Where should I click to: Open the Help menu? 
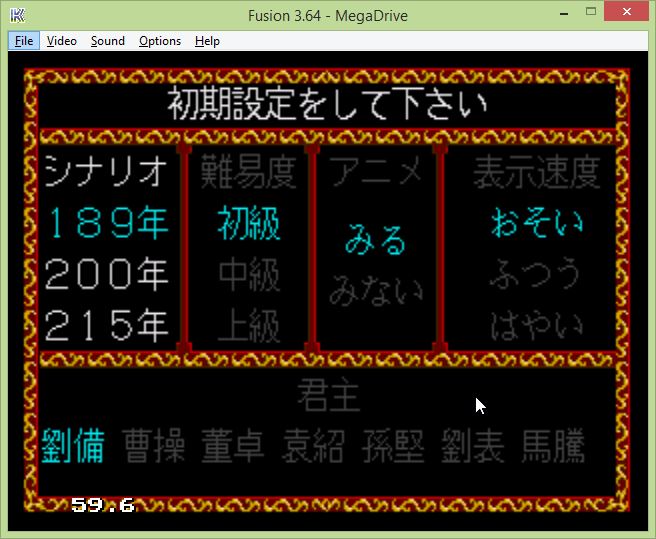(207, 41)
